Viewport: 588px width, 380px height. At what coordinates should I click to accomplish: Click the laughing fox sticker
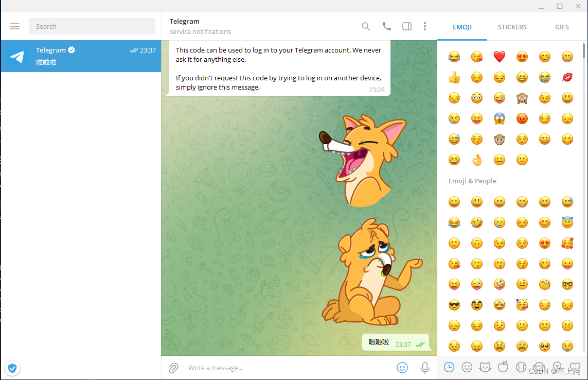pos(362,161)
